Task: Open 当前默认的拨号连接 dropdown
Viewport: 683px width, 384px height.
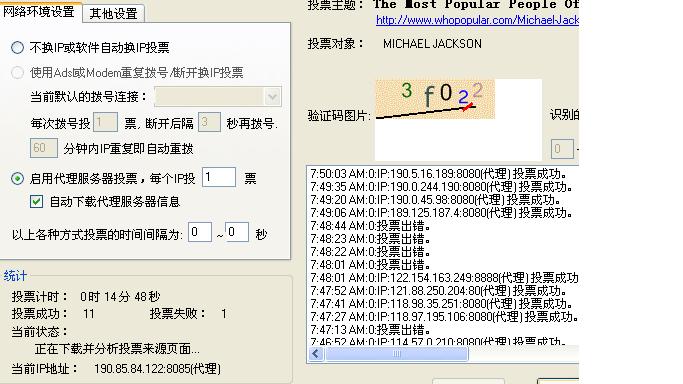Action: [x=218, y=97]
